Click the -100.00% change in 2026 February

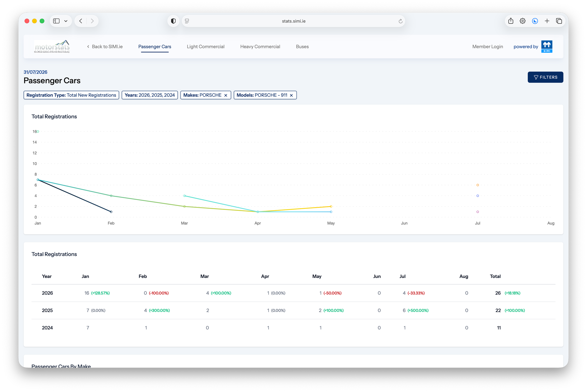(x=159, y=293)
